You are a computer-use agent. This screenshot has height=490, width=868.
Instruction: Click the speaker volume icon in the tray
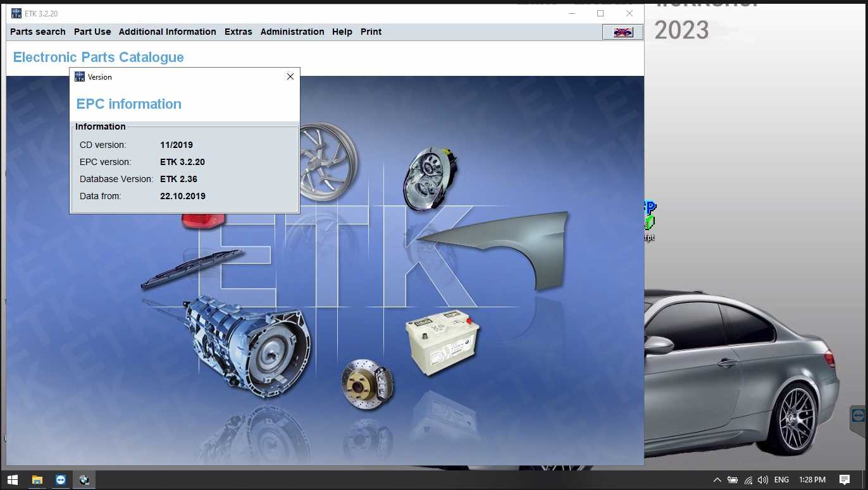[763, 479]
